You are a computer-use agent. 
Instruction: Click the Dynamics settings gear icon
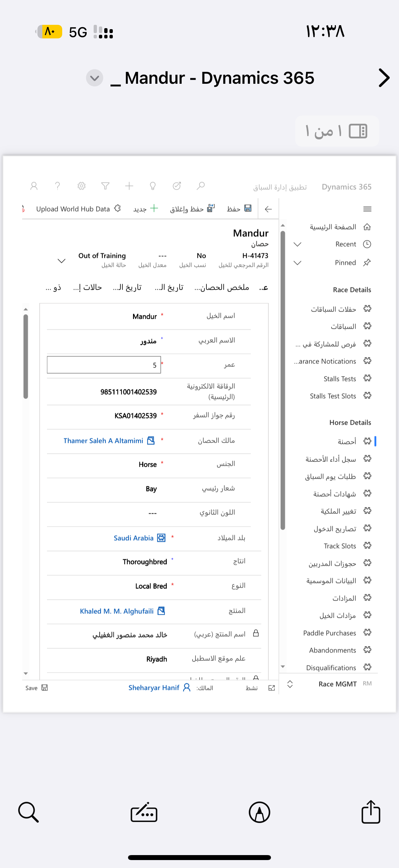(x=81, y=186)
